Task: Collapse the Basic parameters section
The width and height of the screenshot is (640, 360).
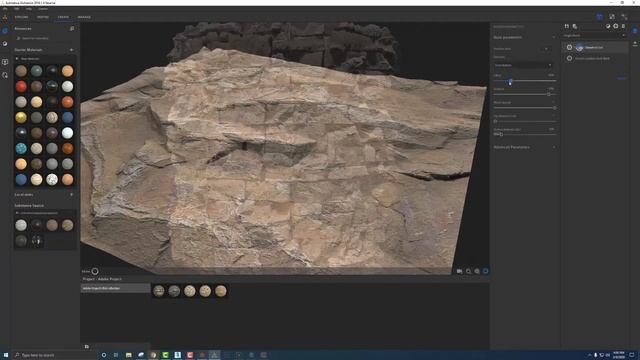Action: tap(554, 37)
